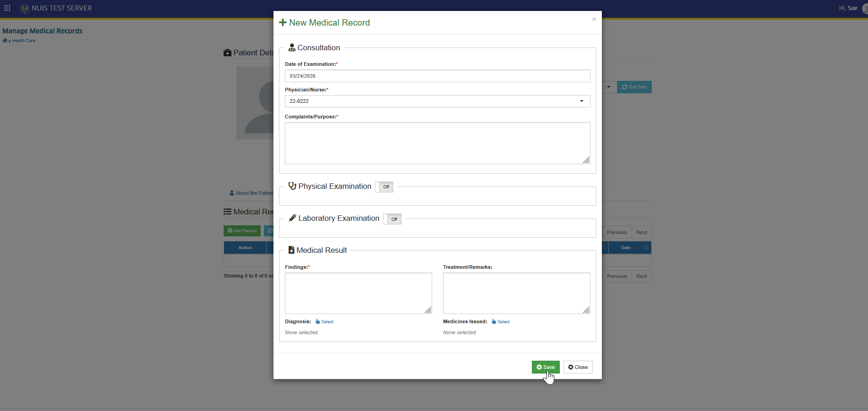Image resolution: width=868 pixels, height=411 pixels.
Task: Click the hand icon next to Medicines Issued
Action: coord(494,321)
